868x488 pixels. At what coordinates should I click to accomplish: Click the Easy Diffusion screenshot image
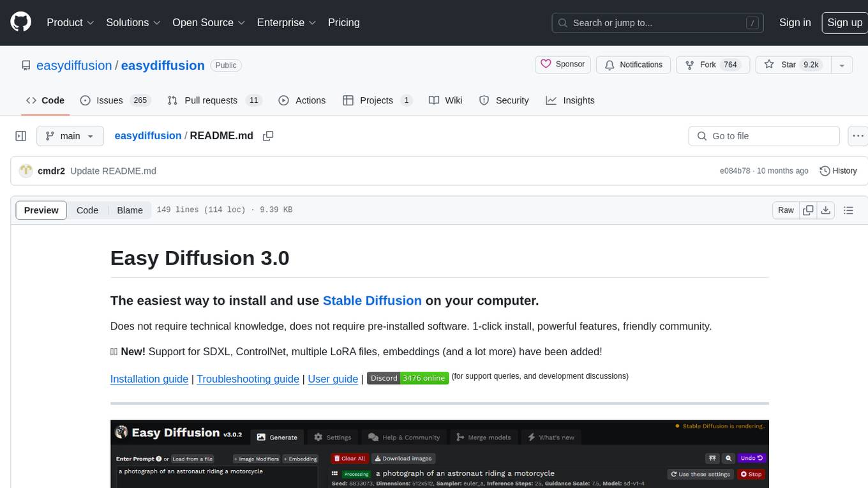(439, 454)
